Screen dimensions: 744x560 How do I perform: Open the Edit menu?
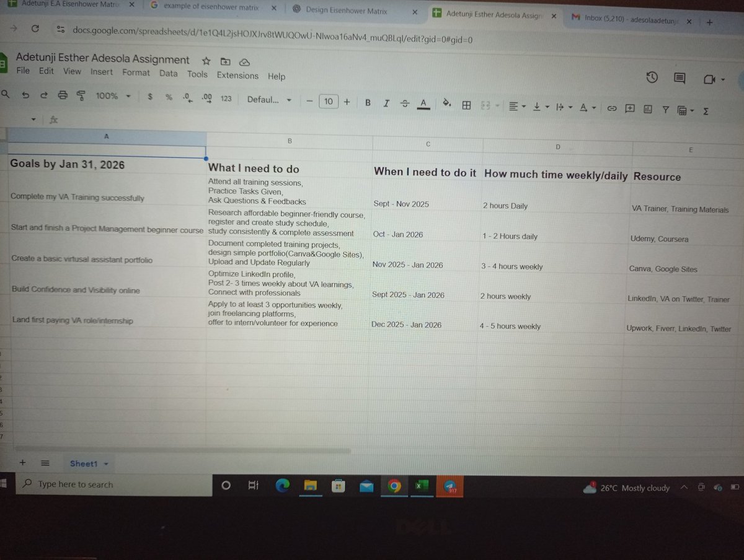46,71
